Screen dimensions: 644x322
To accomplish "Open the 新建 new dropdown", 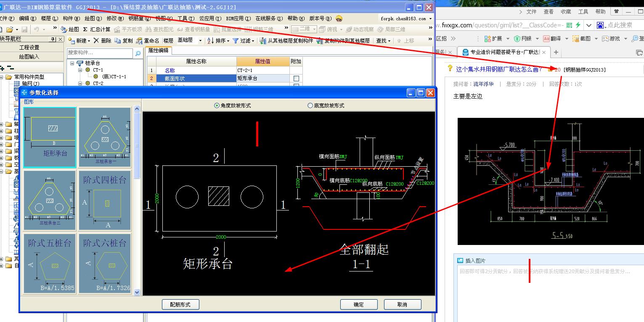I will [x=89, y=41].
